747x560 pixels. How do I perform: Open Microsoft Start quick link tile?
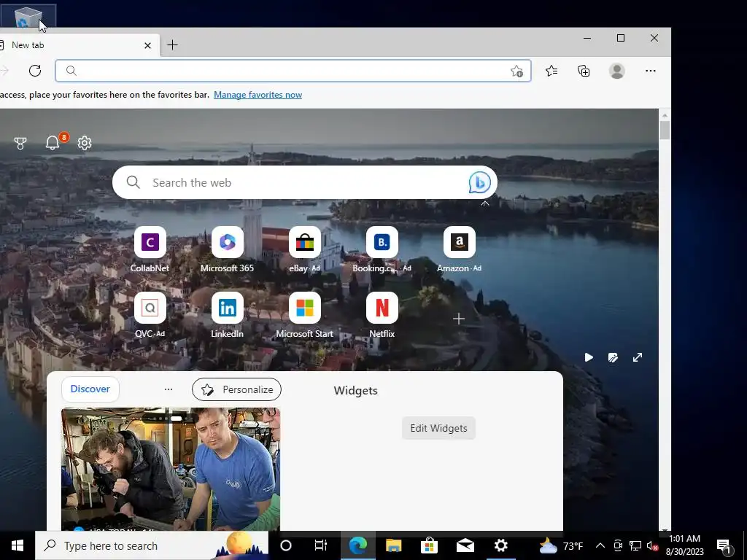(304, 315)
